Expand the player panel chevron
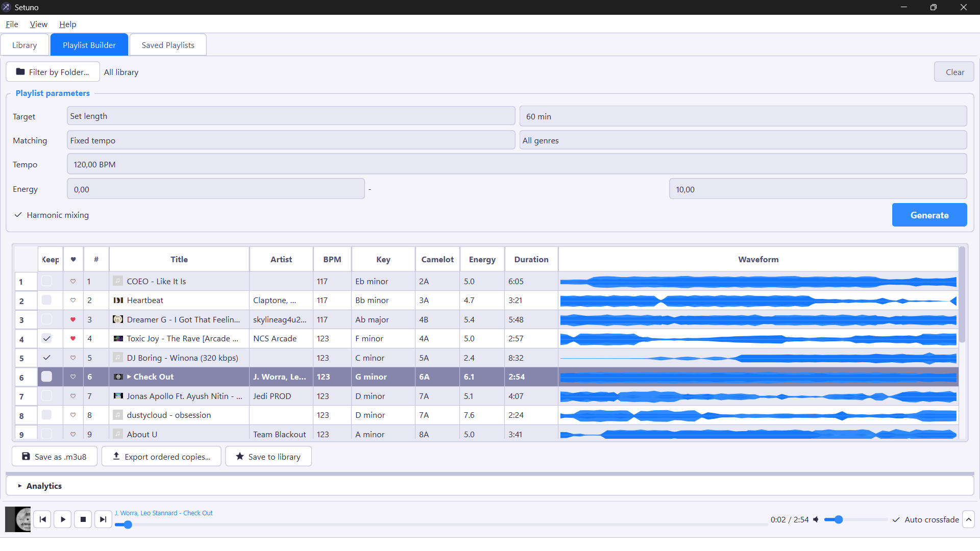The height and width of the screenshot is (551, 980). (968, 519)
